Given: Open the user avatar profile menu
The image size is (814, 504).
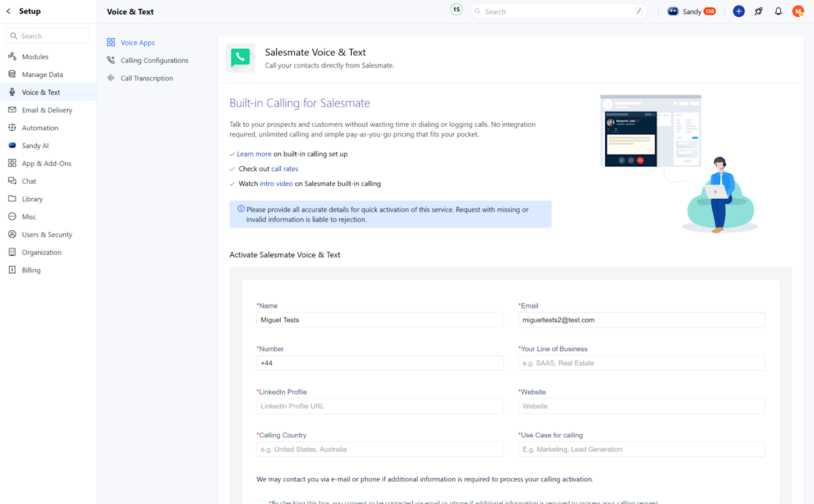Looking at the screenshot, I should pos(798,11).
